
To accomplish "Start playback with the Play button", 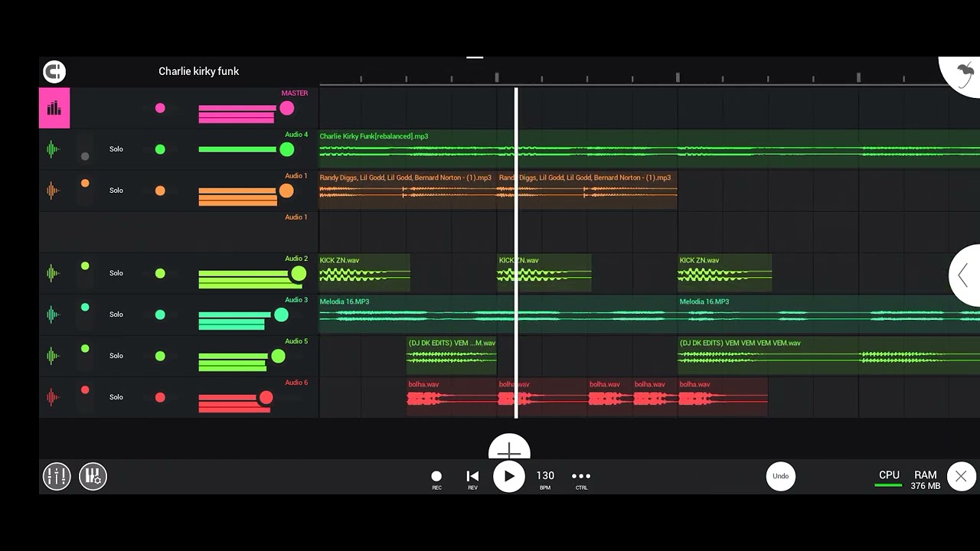I will click(509, 477).
